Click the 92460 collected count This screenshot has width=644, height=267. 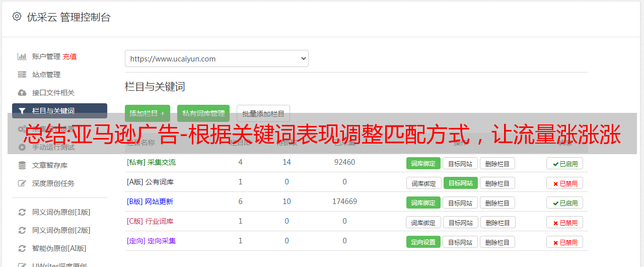coord(344,162)
